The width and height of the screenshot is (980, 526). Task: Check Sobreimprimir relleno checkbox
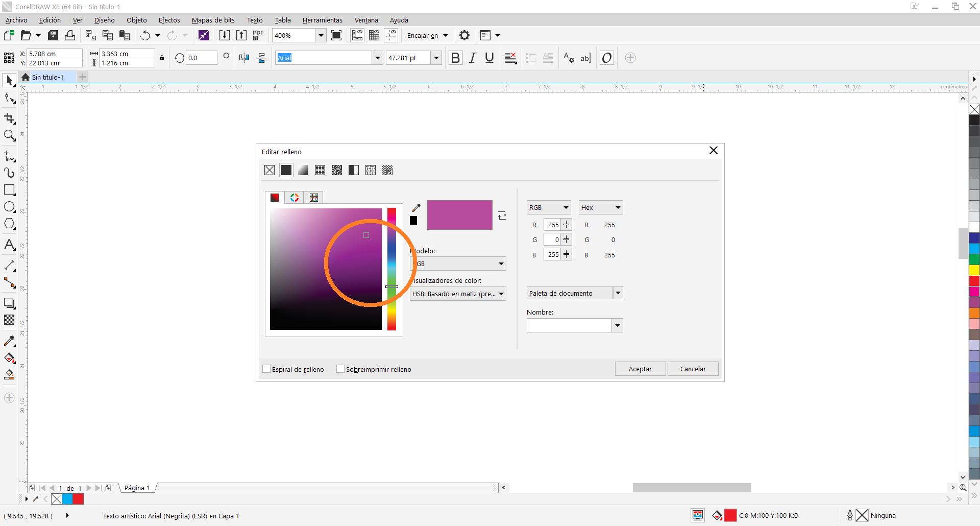340,369
